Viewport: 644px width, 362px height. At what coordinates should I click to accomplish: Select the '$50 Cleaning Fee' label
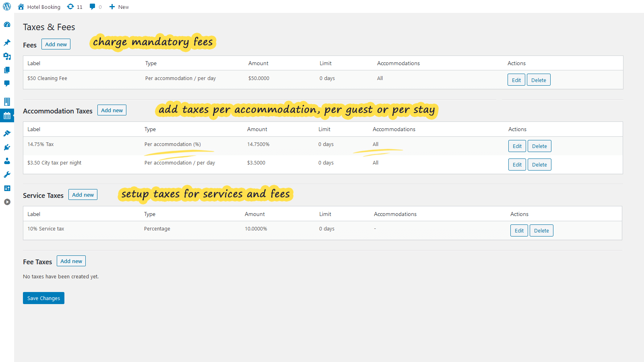(47, 78)
